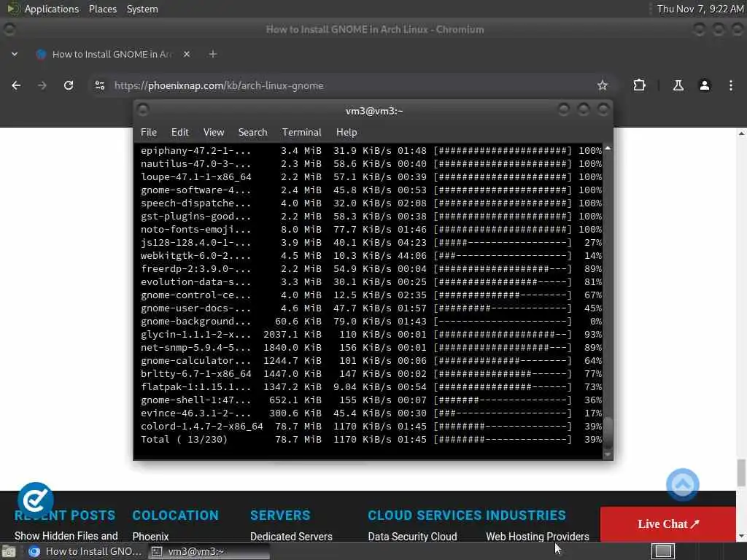Switch to Chromium taskbar entry
747x560 pixels.
pyautogui.click(x=85, y=551)
